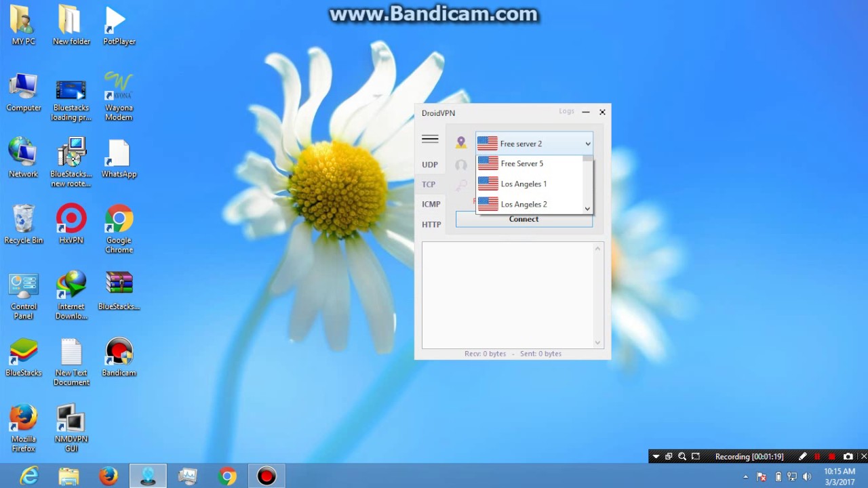The height and width of the screenshot is (488, 868).
Task: Click the Connect button
Action: pyautogui.click(x=524, y=219)
